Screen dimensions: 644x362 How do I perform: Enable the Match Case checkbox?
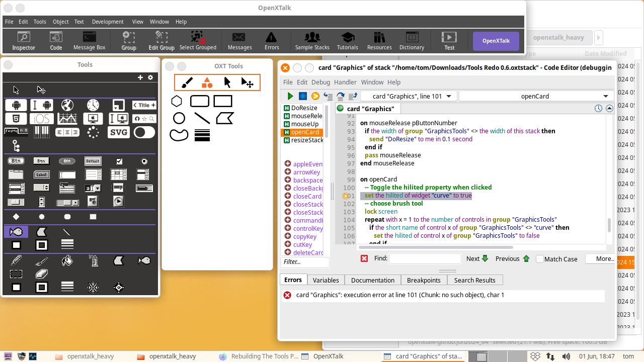[540, 259]
